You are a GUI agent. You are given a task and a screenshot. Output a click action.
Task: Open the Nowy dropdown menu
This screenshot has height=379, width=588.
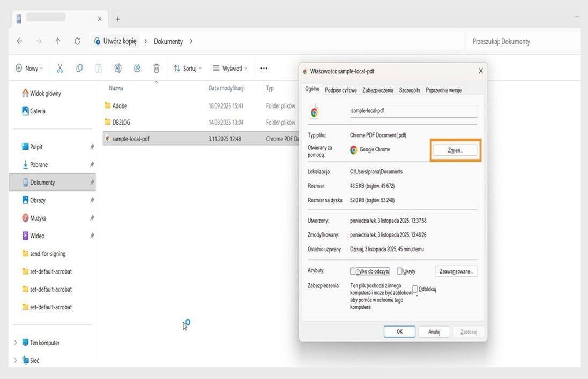(x=29, y=68)
